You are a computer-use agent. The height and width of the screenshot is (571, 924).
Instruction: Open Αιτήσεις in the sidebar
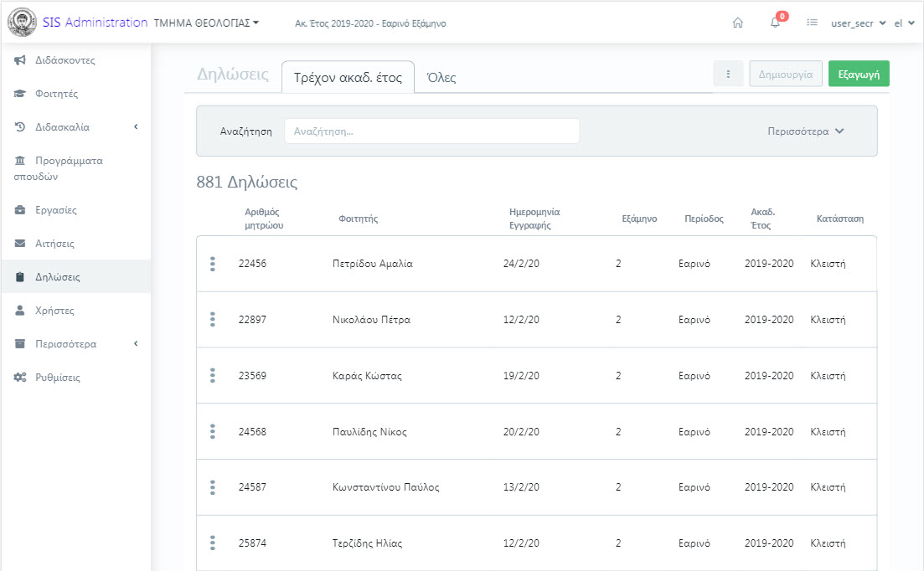point(54,244)
